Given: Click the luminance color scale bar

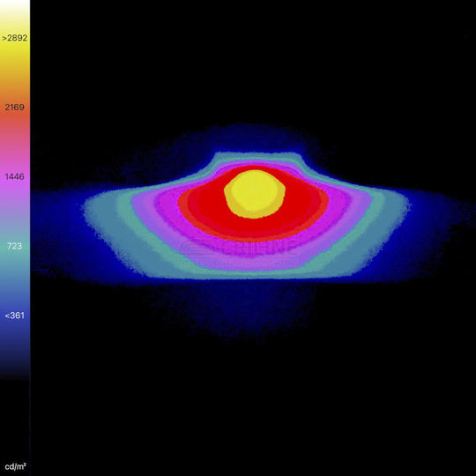Looking at the screenshot, I should 15,190.
